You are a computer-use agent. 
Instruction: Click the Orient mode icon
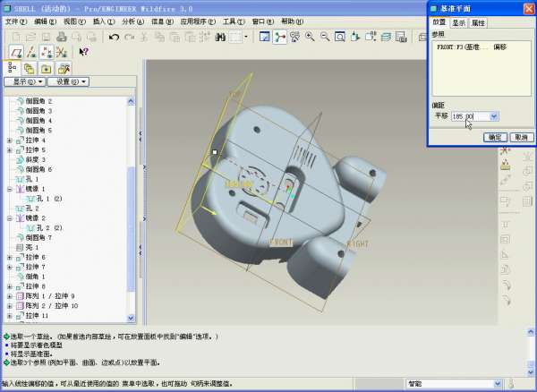pyautogui.click(x=294, y=37)
